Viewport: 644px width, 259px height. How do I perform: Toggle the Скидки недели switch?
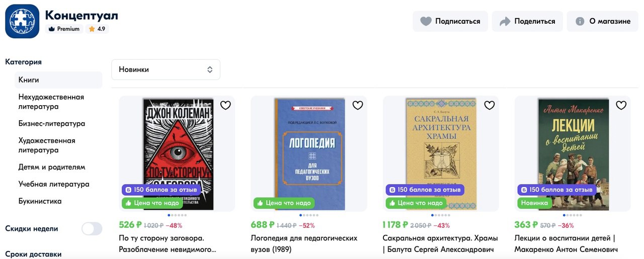pos(92,229)
